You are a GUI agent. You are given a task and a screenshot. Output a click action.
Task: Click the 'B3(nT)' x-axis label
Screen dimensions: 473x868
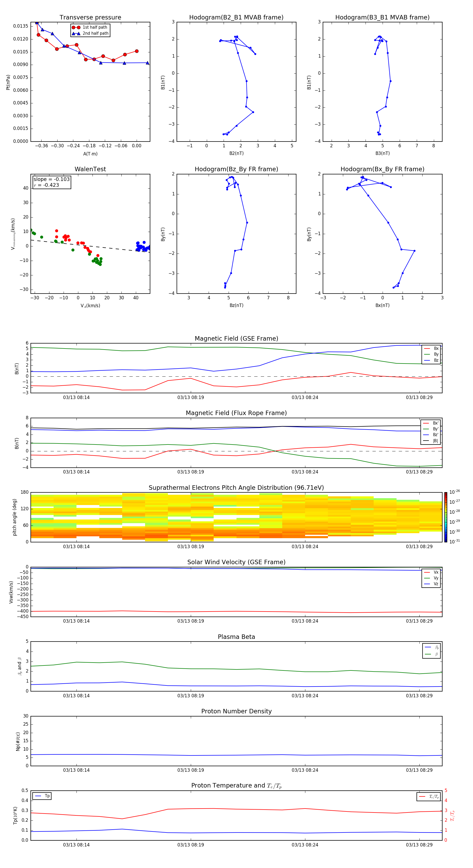click(382, 153)
